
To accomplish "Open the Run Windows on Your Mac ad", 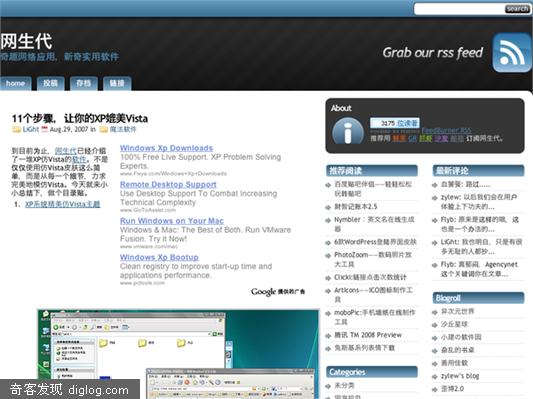I will 172,221.
